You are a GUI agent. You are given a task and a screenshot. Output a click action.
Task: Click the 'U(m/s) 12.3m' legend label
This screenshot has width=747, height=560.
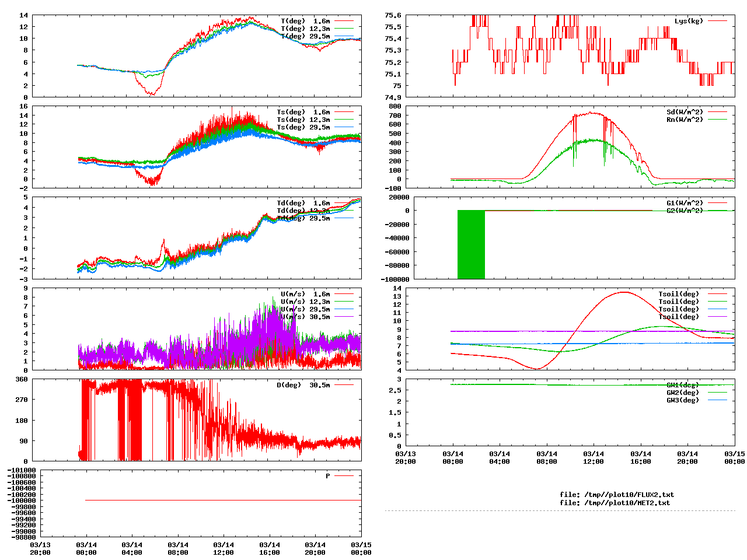305,302
